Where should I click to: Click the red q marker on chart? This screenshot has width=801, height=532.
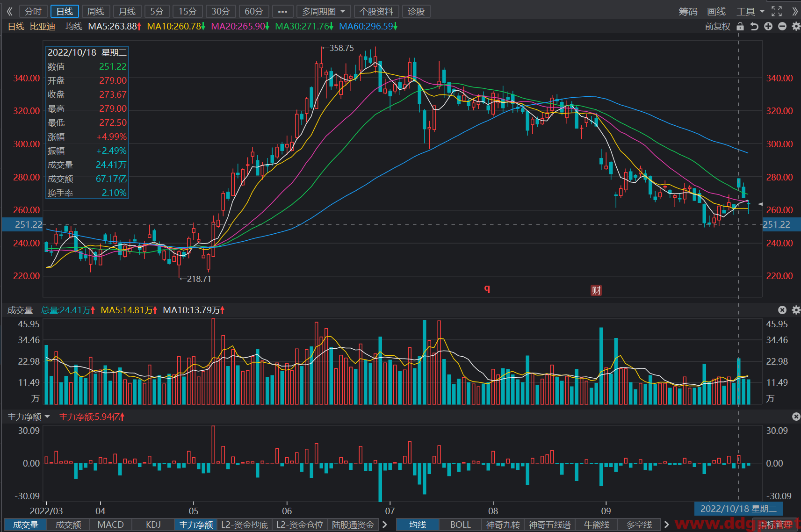click(487, 288)
